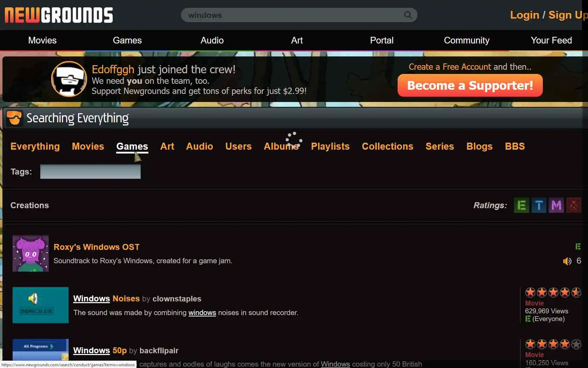Open the Windows 50p title link

tap(100, 350)
